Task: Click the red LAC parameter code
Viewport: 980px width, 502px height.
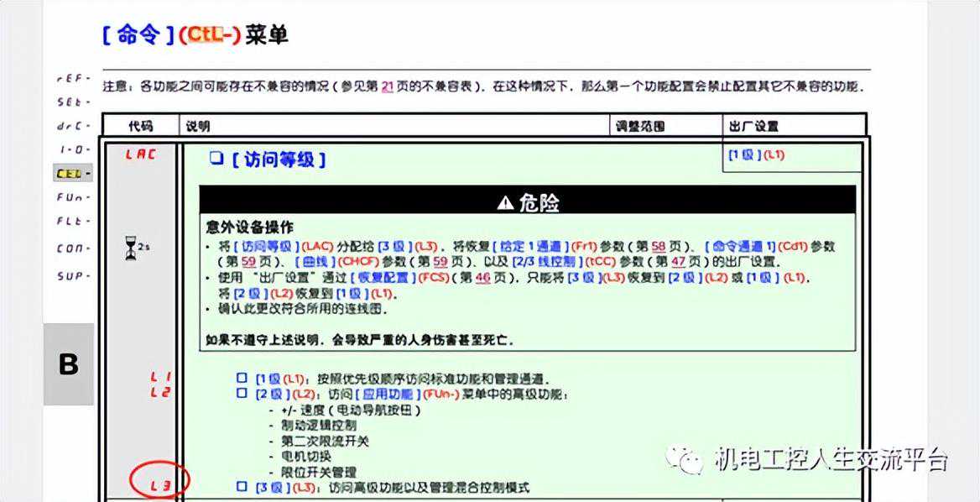Action: [140, 154]
